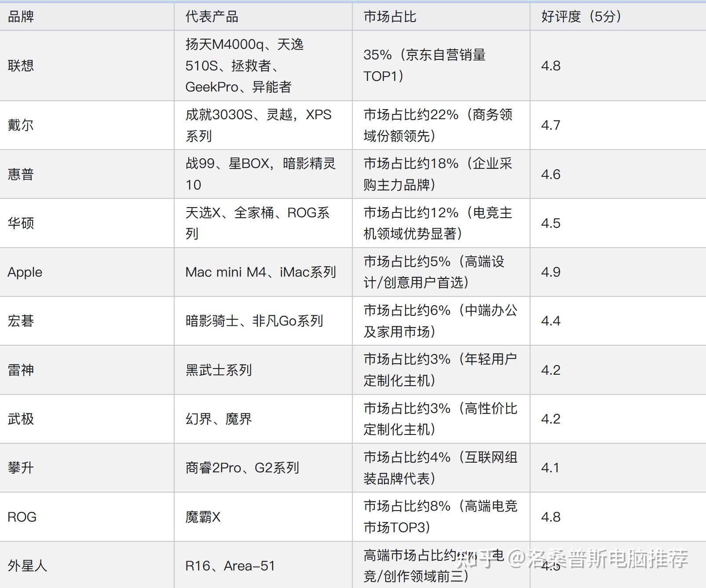
Task: Select the Apple brand cell
Action: [x=26, y=271]
